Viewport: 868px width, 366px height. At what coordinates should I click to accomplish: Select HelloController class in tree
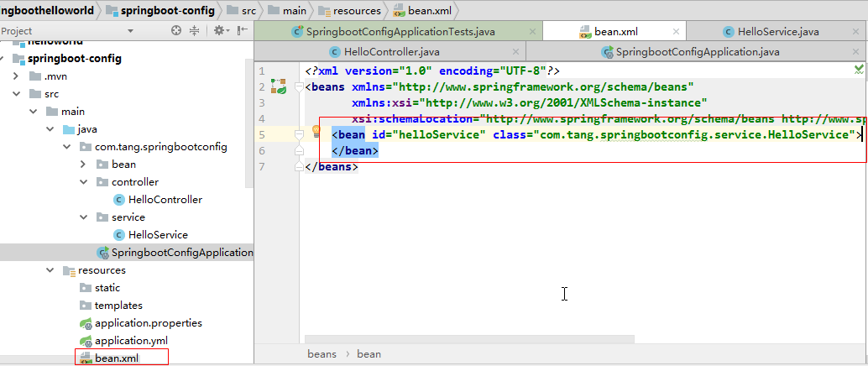pos(158,200)
